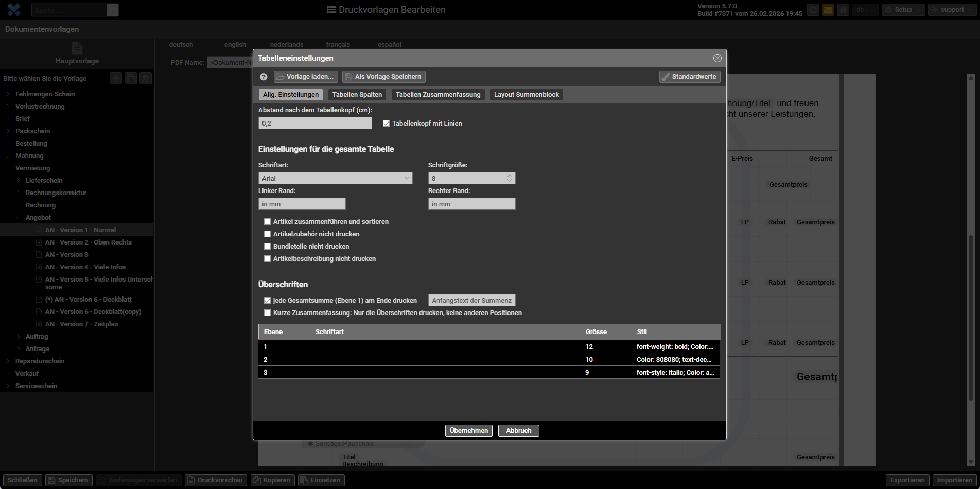Open the support user dropdown
The width and height of the screenshot is (980, 489).
pos(952,10)
